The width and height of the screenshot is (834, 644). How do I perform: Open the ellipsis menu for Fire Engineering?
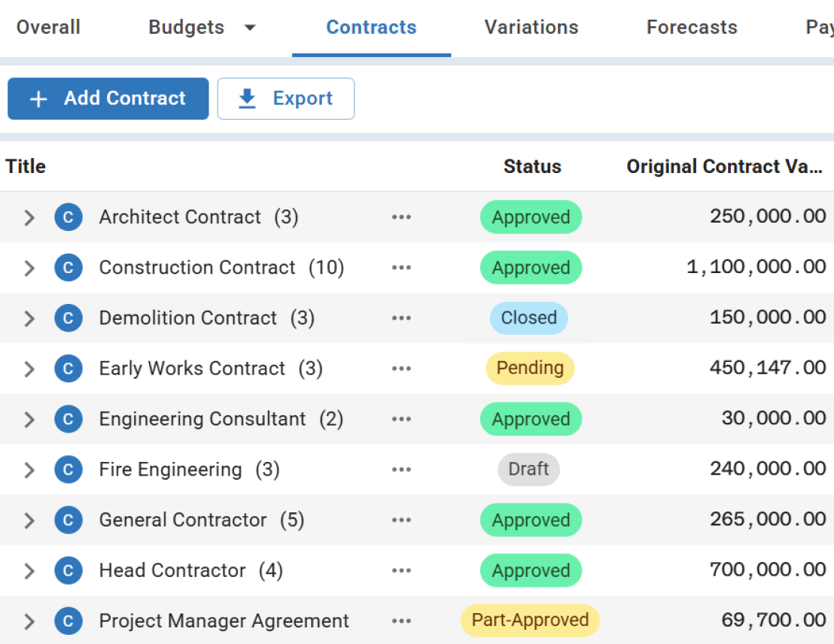coord(401,469)
